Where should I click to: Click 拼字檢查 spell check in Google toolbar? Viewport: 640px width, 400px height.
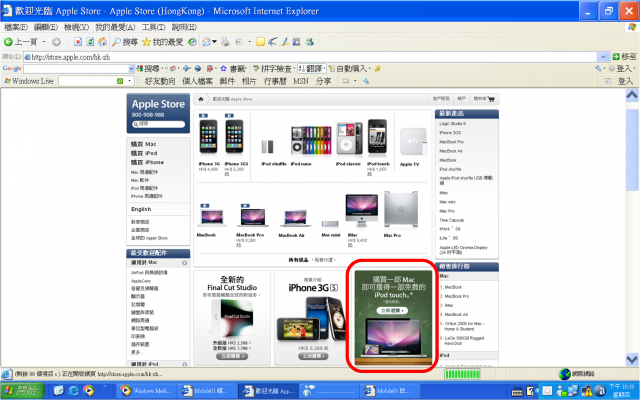(272, 69)
